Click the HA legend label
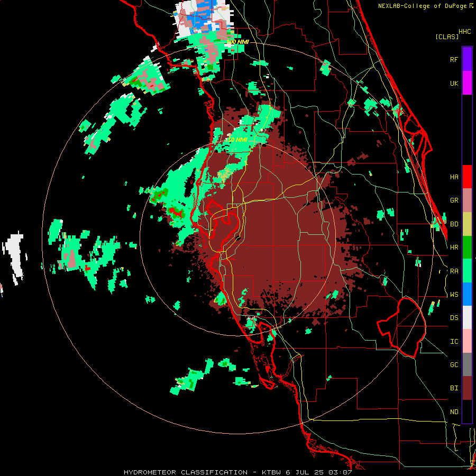The width and height of the screenshot is (476, 476). 454,177
